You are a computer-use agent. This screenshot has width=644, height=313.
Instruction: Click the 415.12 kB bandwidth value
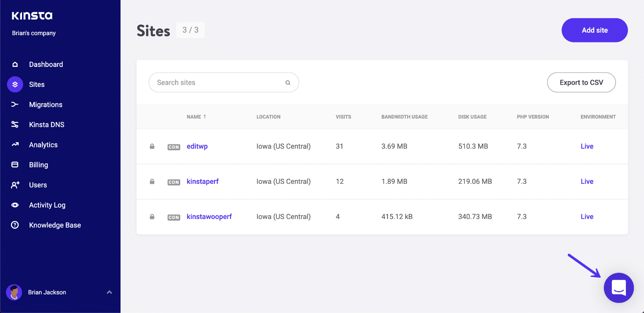(397, 217)
